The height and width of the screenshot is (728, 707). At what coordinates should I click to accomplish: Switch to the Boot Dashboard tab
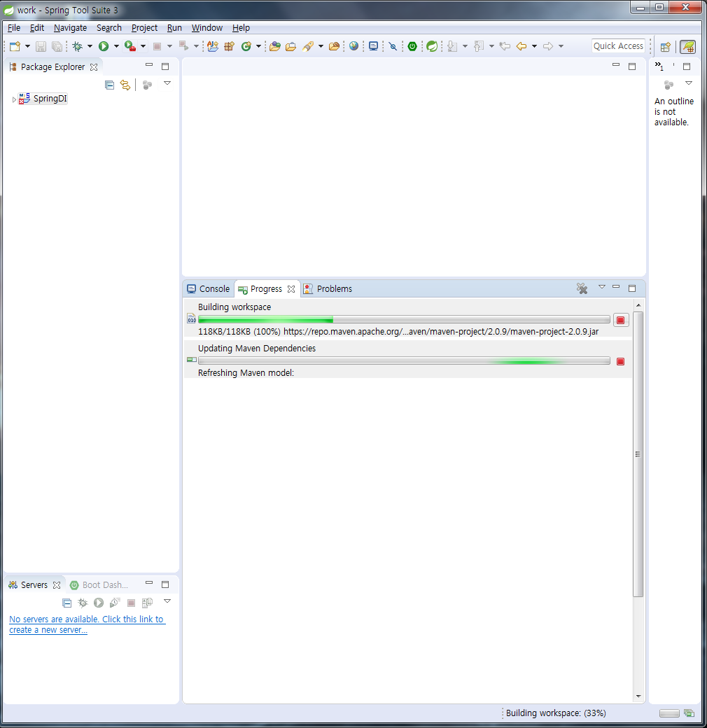tap(99, 585)
